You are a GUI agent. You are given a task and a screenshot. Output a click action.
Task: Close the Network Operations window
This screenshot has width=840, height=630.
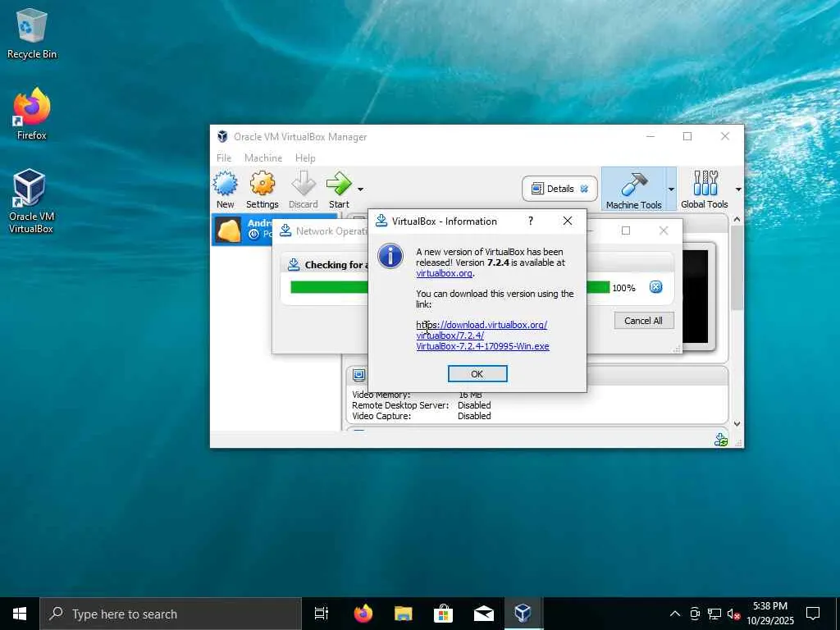[x=663, y=231]
